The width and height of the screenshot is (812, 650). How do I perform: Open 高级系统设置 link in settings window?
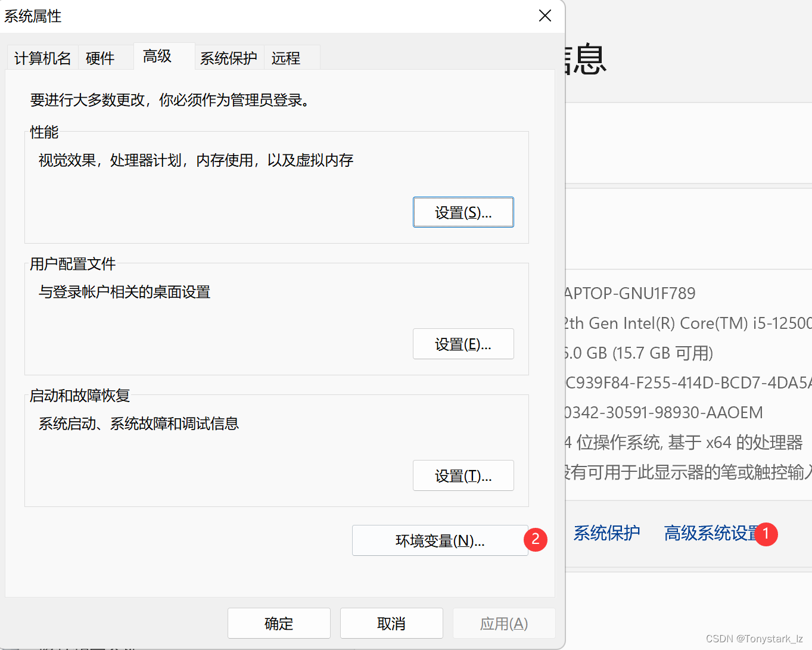(712, 533)
